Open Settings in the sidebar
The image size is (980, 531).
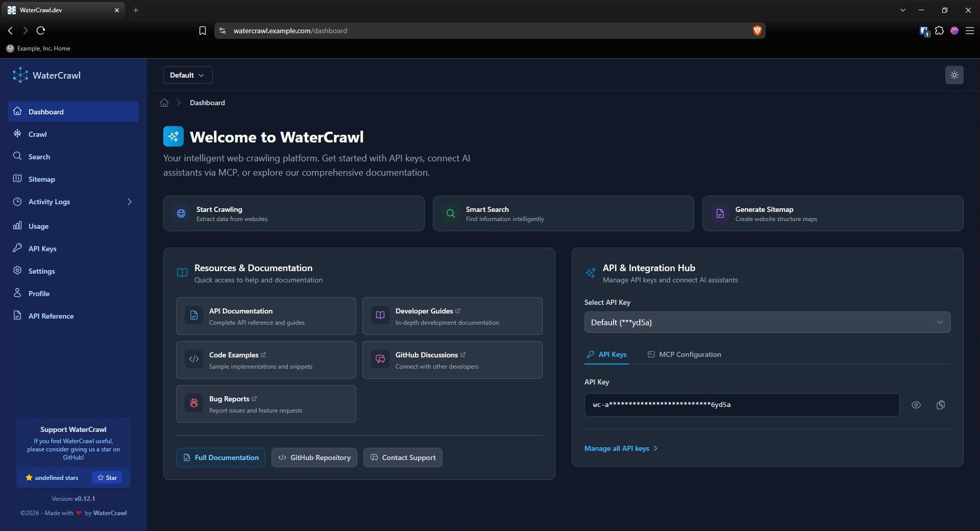(x=73, y=271)
